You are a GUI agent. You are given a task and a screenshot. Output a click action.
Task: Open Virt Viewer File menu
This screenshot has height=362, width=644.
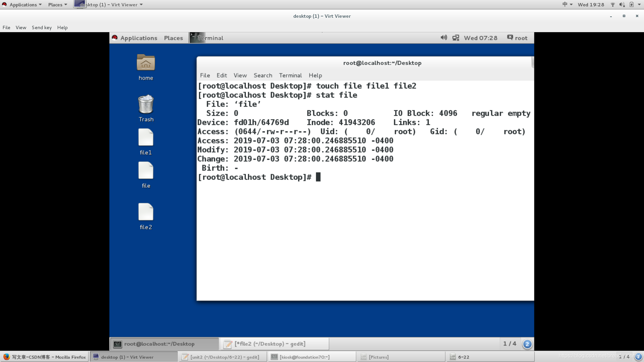[6, 27]
